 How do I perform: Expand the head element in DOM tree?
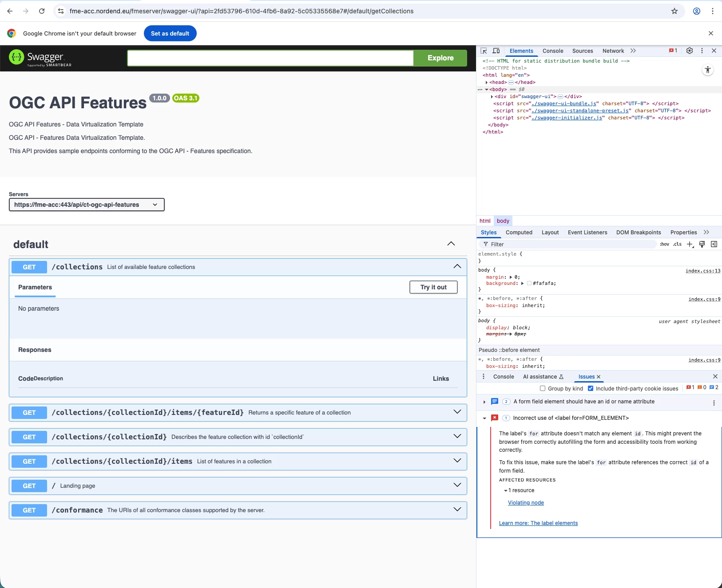487,82
